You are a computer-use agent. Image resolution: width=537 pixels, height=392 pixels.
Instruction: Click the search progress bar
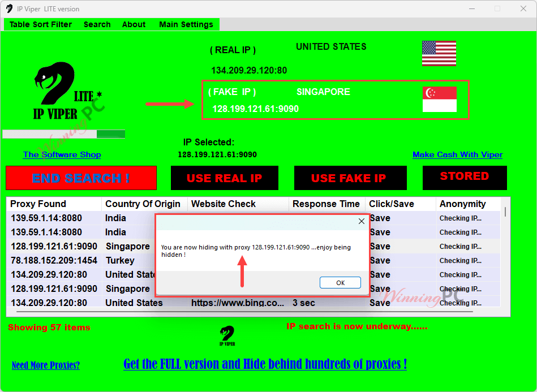[64, 134]
